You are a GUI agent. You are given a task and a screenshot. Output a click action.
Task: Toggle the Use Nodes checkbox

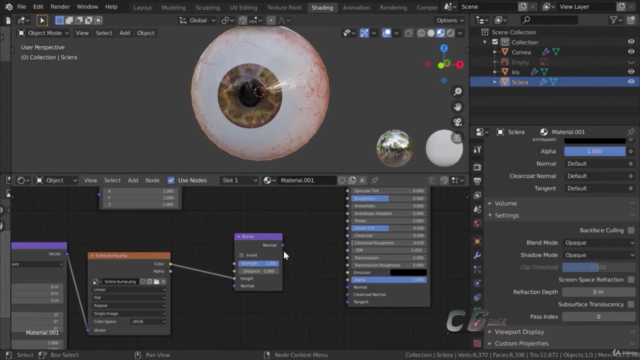pos(171,180)
